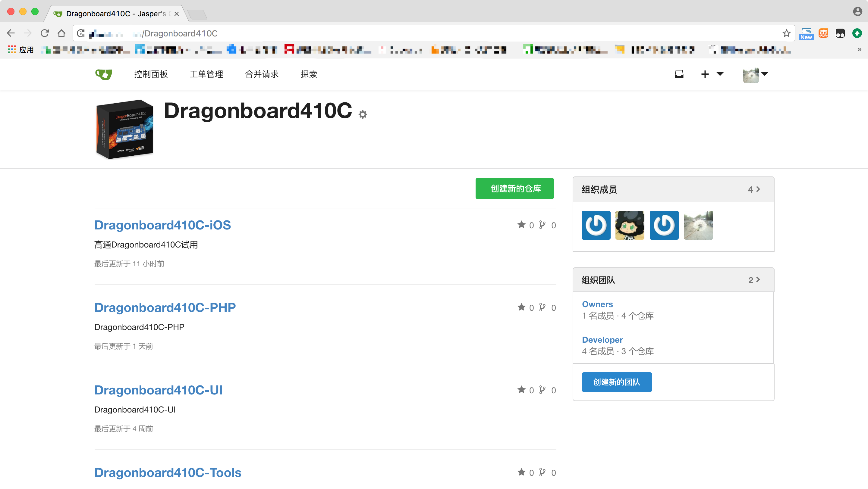This screenshot has width=868, height=489.
Task: Expand the 组织团队 teams count chevron
Action: coord(754,280)
